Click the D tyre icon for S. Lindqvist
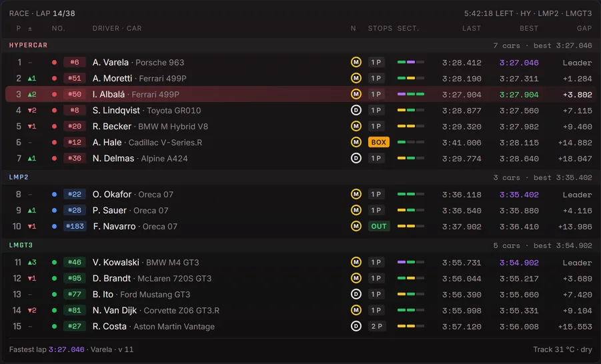 (x=356, y=111)
